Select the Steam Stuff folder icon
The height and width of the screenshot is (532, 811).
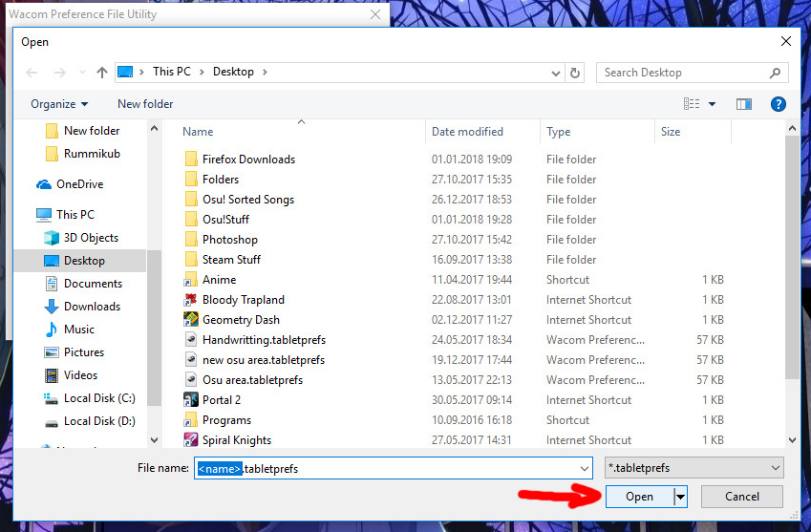click(x=191, y=259)
